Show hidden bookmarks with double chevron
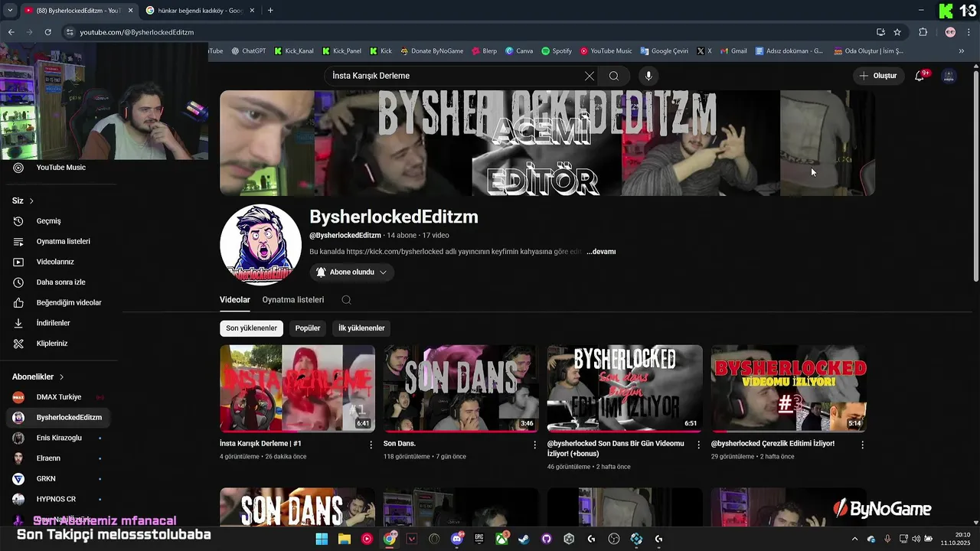 [x=962, y=51]
